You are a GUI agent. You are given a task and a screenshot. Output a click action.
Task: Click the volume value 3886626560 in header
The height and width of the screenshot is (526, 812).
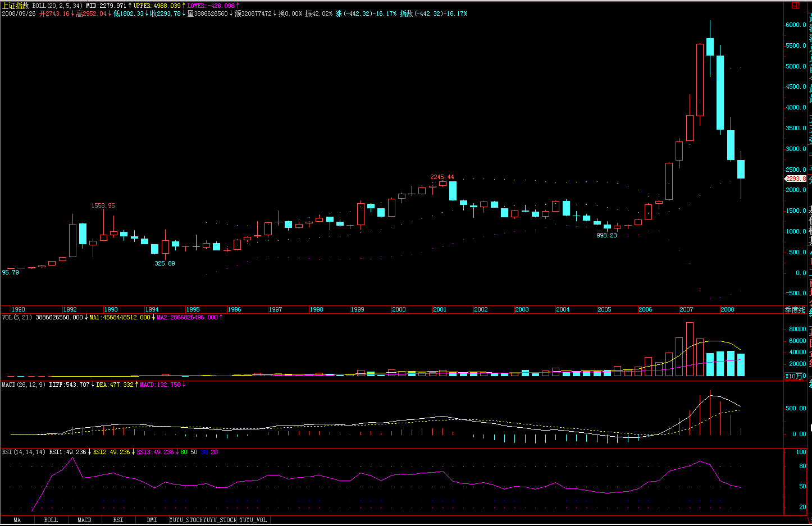tap(208, 13)
